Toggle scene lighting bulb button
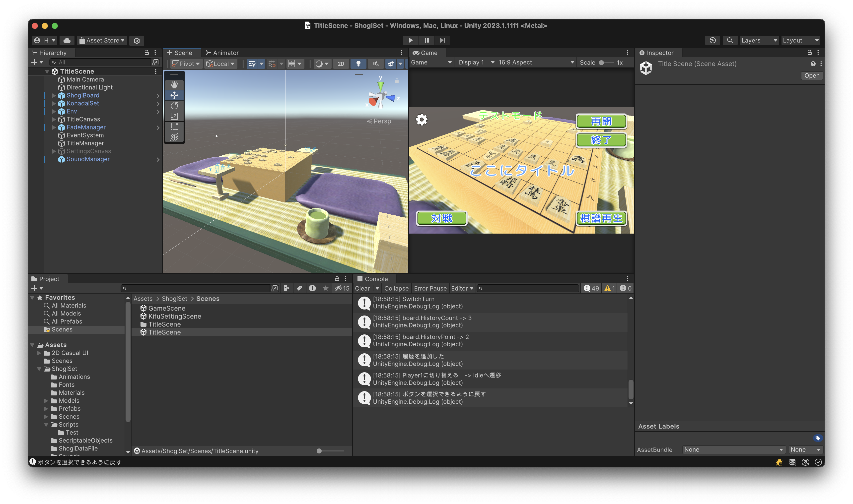Screen dimensions: 853x504 (x=358, y=63)
